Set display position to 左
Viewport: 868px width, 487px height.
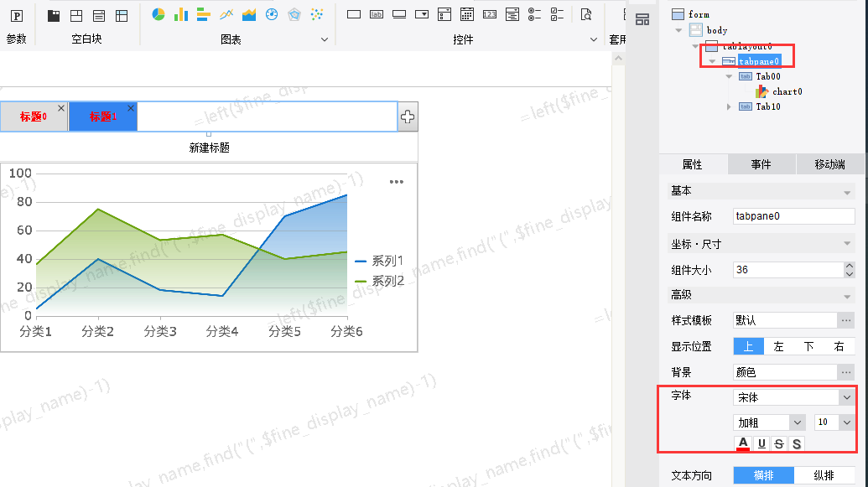(x=779, y=346)
